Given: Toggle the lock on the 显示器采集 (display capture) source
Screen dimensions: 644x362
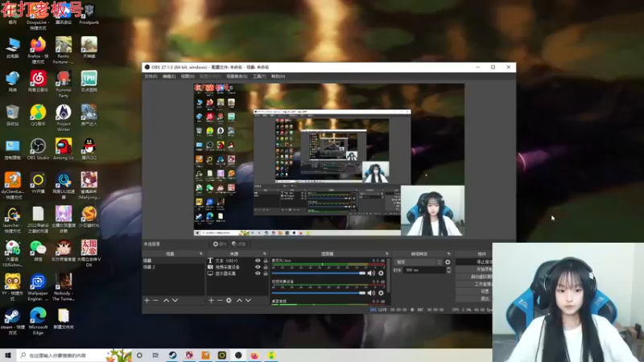Looking at the screenshot, I should point(266,274).
